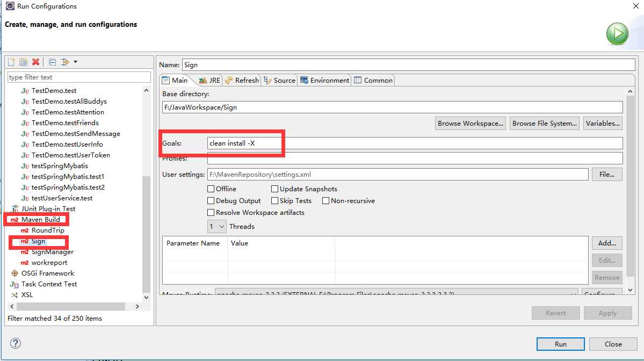Screen dimensions: 644x361
Task: Select the testSpringMybatis.test1 entry
Action: [68, 177]
